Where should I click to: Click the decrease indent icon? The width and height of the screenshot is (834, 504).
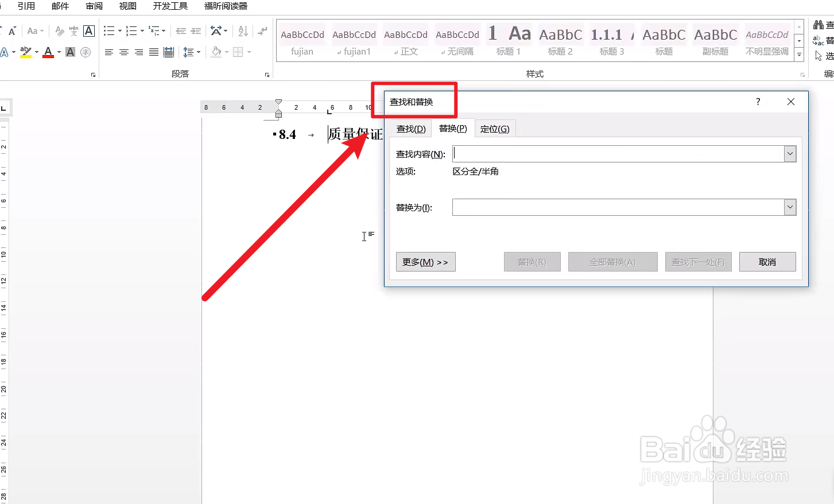181,31
